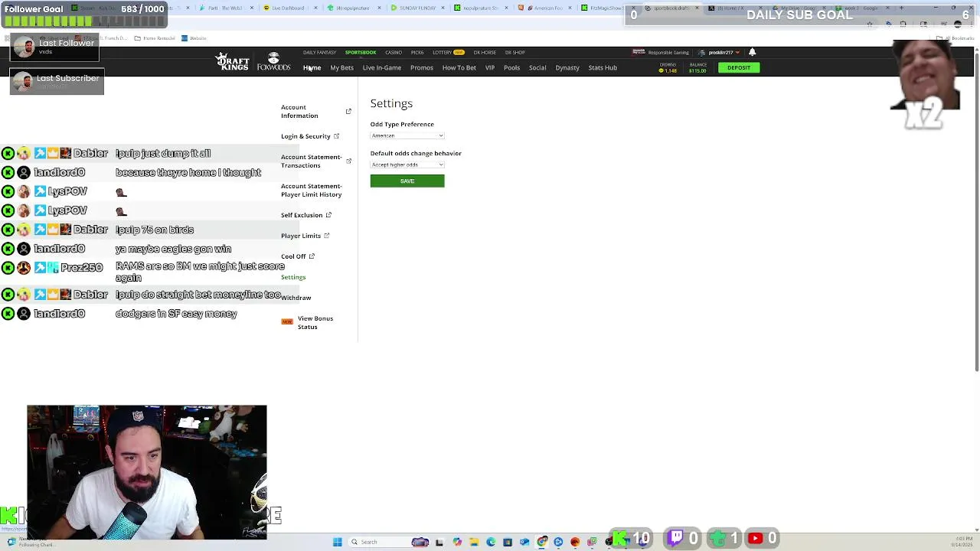Image resolution: width=980 pixels, height=551 pixels.
Task: Open Self Exclusion page
Action: pyautogui.click(x=302, y=215)
